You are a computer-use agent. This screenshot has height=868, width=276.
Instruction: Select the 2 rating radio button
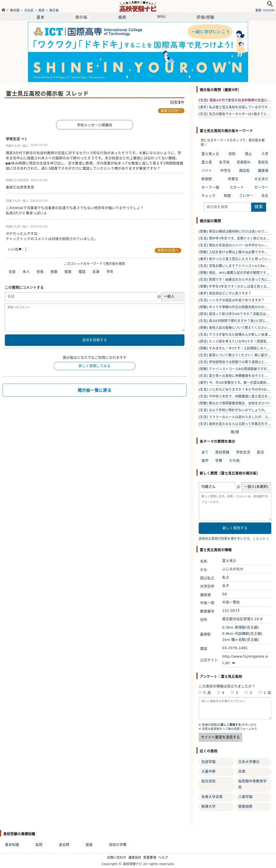[x=246, y=692]
